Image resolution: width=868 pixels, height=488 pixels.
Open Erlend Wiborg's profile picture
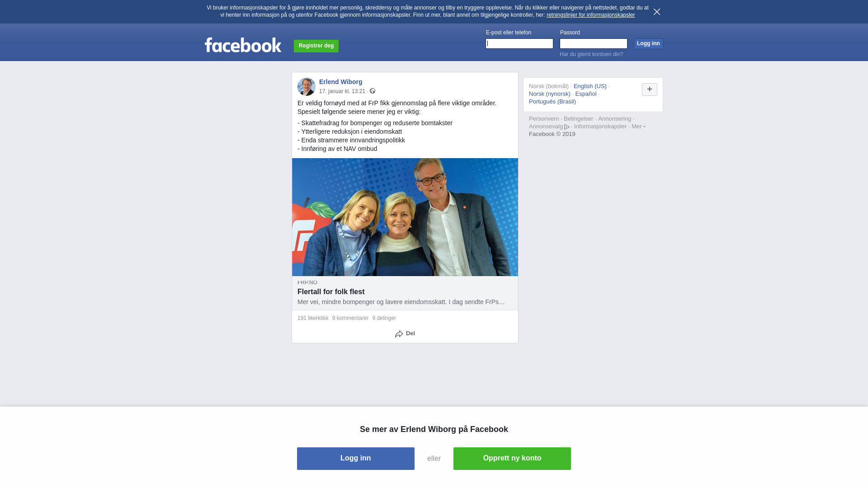point(307,87)
